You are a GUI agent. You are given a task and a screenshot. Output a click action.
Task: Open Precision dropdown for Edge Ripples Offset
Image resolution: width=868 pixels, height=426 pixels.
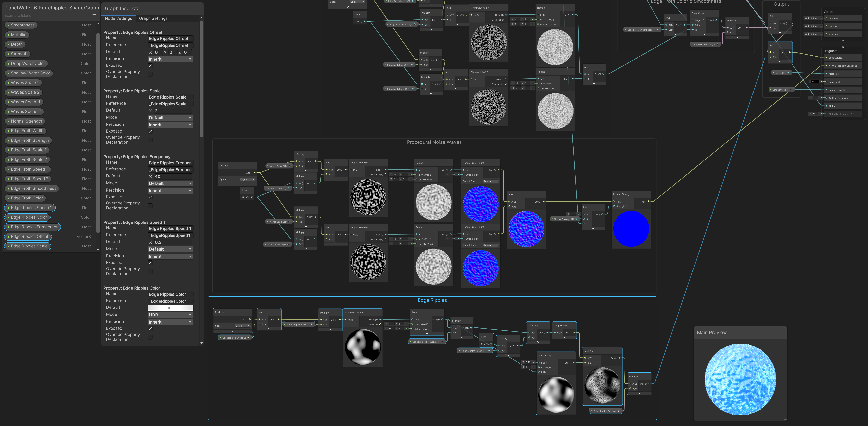point(171,59)
